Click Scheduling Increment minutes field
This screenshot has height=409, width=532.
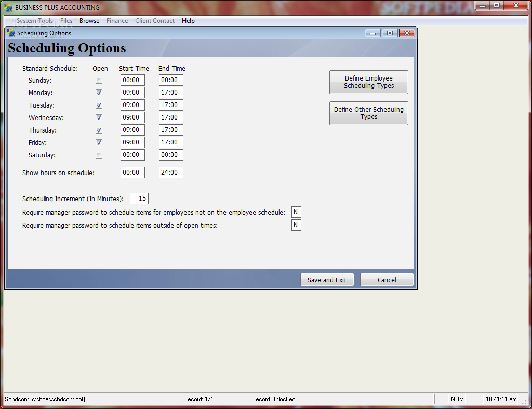(x=139, y=199)
